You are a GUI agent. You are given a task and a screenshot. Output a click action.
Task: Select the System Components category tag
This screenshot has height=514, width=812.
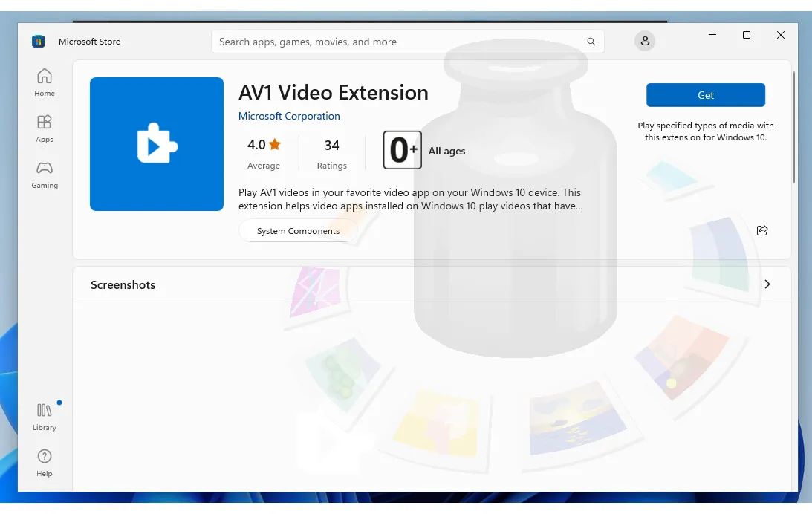299,231
